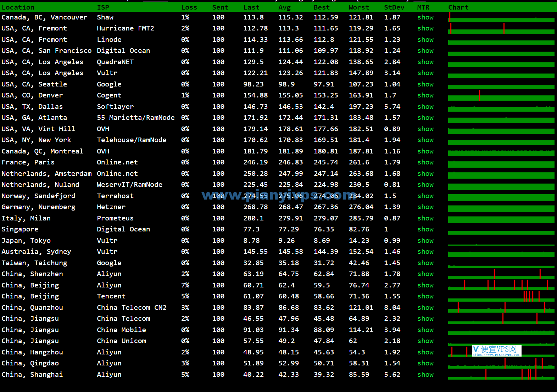This screenshot has width=557, height=392.
Task: Show MTR for Los Angeles Vultr
Action: (425, 73)
